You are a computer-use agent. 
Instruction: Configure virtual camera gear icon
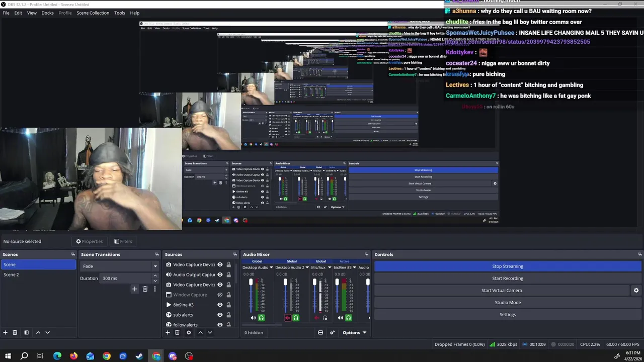[636, 290]
